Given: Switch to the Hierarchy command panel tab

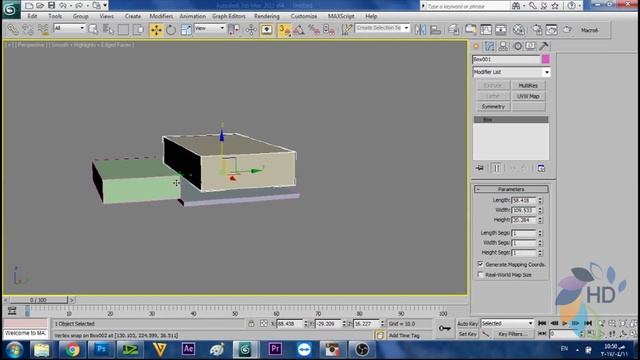Looking at the screenshot, I should coord(503,46).
